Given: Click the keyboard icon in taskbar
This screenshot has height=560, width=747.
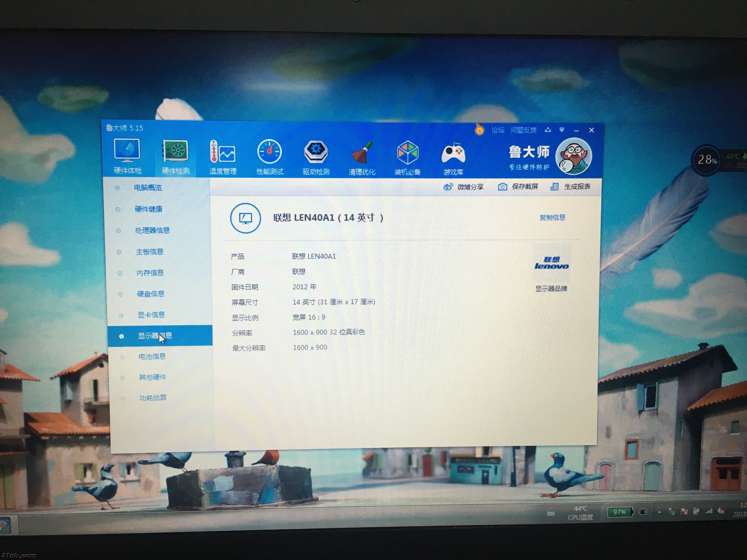Looking at the screenshot, I should (x=551, y=513).
